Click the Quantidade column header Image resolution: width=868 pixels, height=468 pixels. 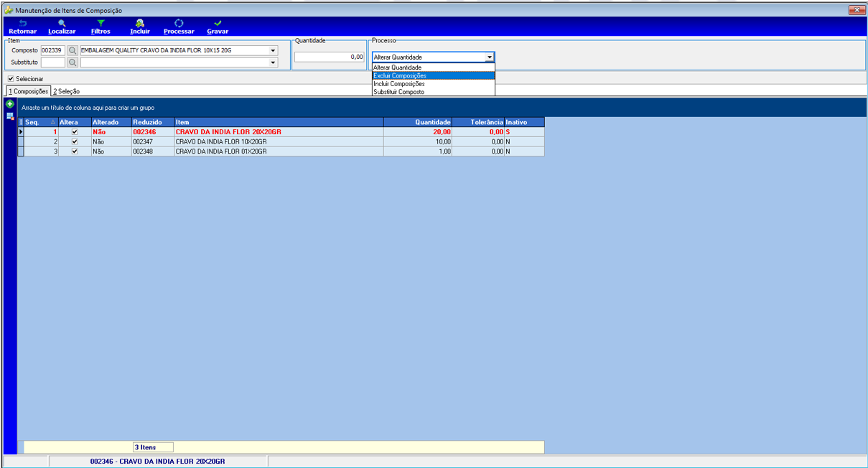coord(418,122)
